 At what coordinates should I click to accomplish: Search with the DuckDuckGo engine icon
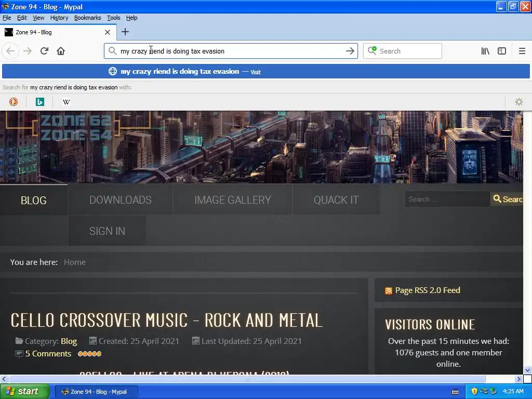[x=14, y=102]
